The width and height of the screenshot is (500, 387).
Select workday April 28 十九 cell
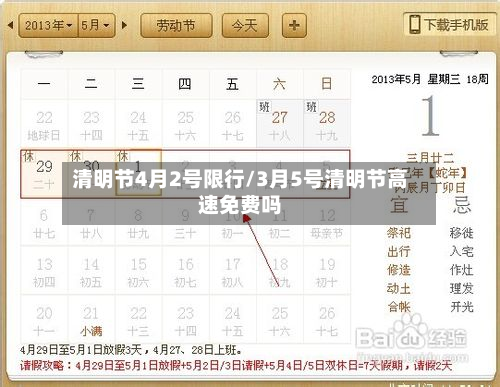coord(327,124)
